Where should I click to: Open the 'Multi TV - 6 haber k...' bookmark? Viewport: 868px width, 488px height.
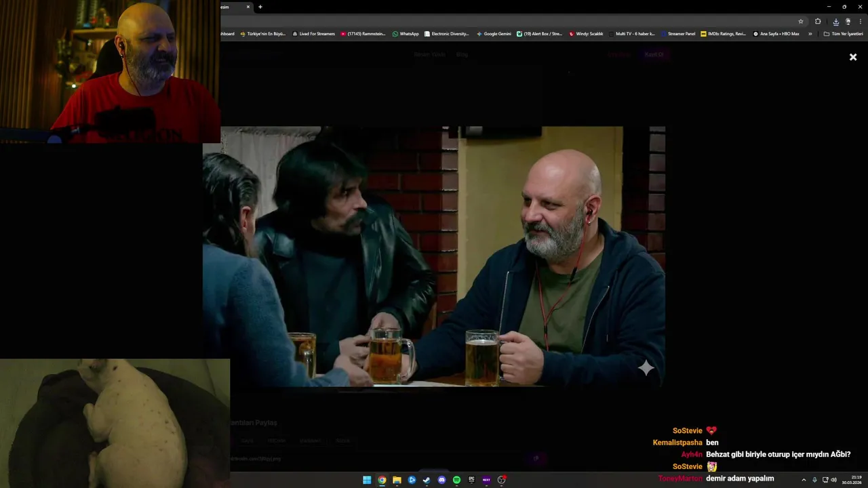[631, 33]
